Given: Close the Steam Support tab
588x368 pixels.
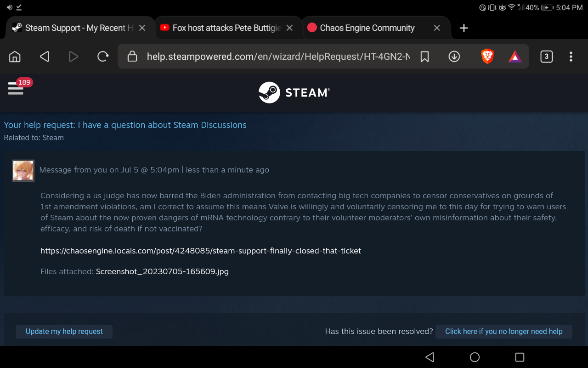Looking at the screenshot, I should [142, 28].
